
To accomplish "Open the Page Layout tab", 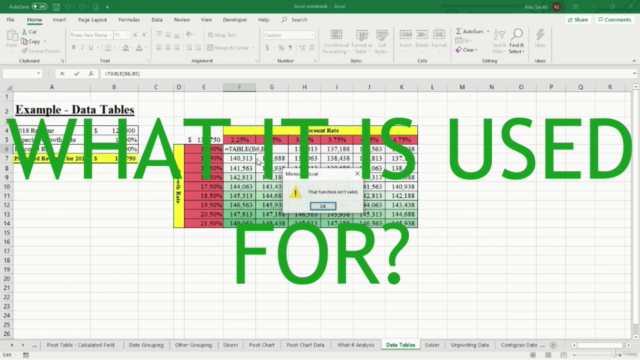I will [x=92, y=20].
